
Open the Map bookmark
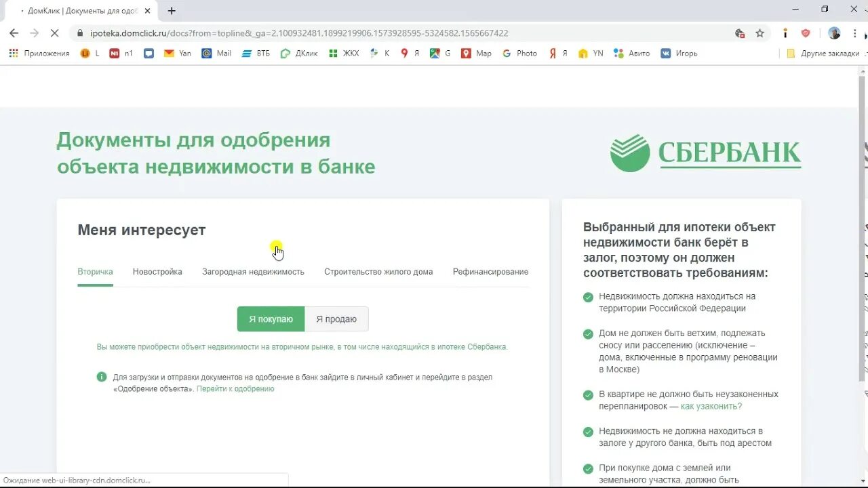click(x=476, y=53)
